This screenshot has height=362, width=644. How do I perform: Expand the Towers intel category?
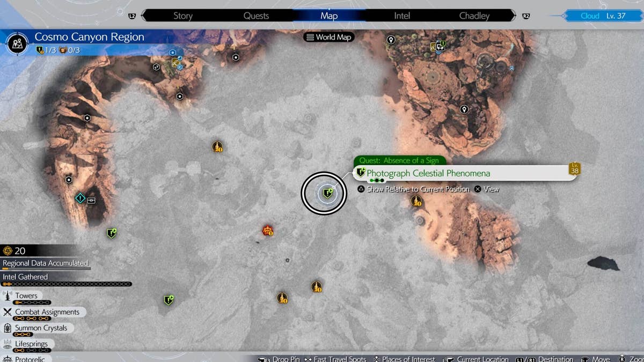click(26, 295)
